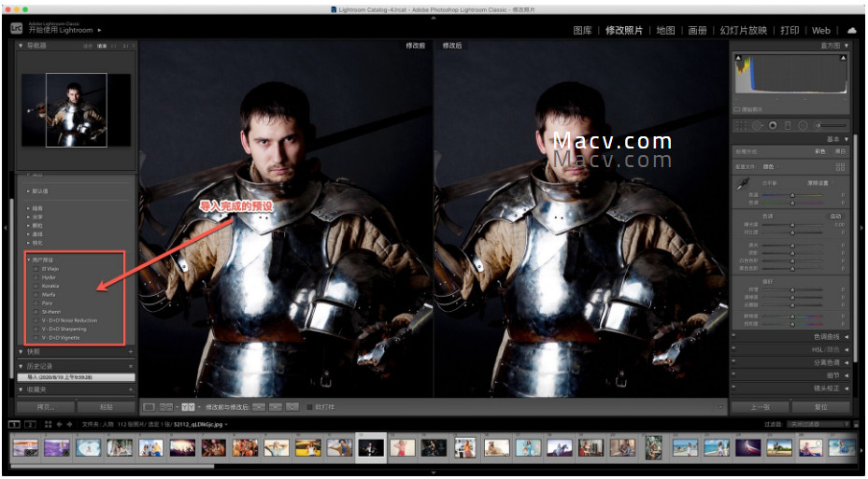This screenshot has height=479, width=868.
Task: Click the Auto (自动) tone button
Action: click(x=835, y=217)
